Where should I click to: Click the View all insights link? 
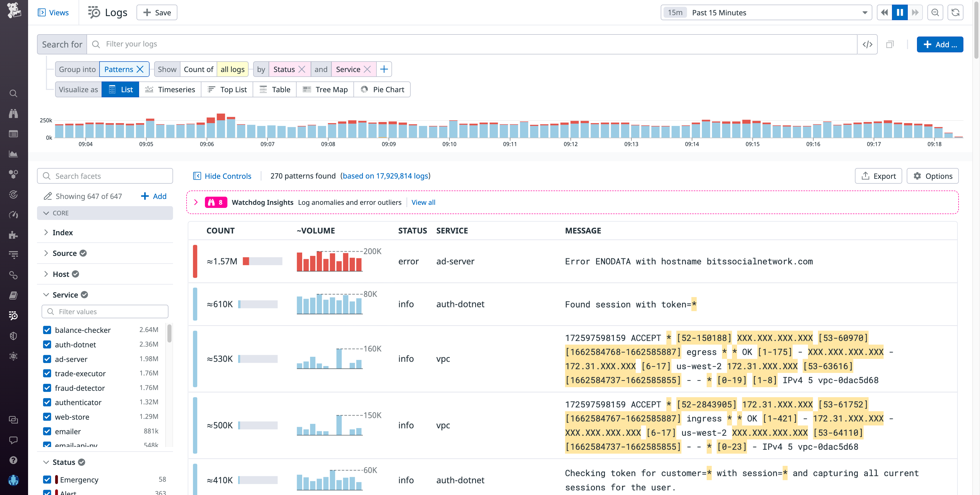(423, 202)
